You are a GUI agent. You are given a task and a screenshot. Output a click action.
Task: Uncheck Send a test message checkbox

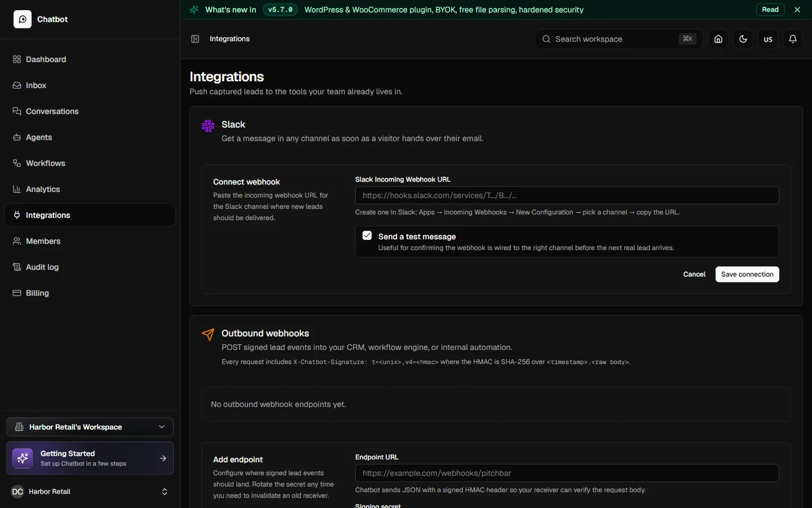[x=367, y=236]
